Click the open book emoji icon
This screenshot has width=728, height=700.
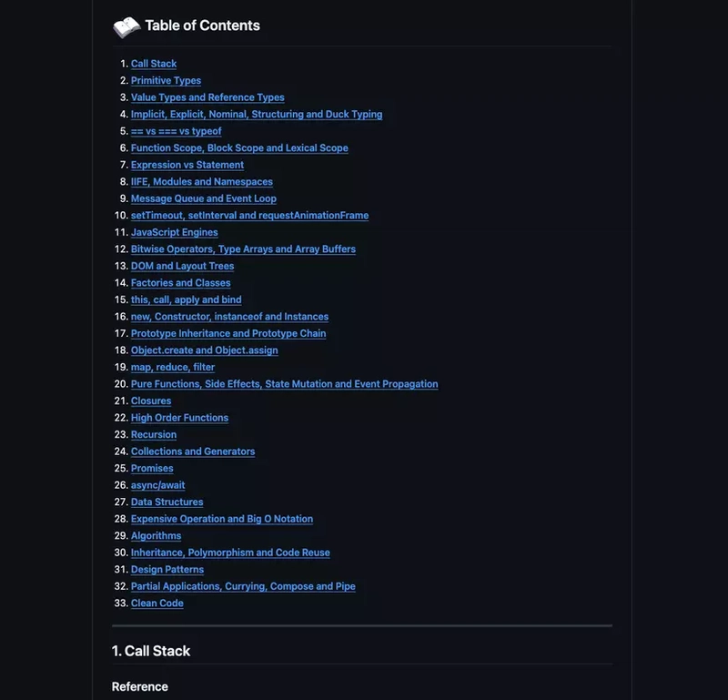click(126, 27)
